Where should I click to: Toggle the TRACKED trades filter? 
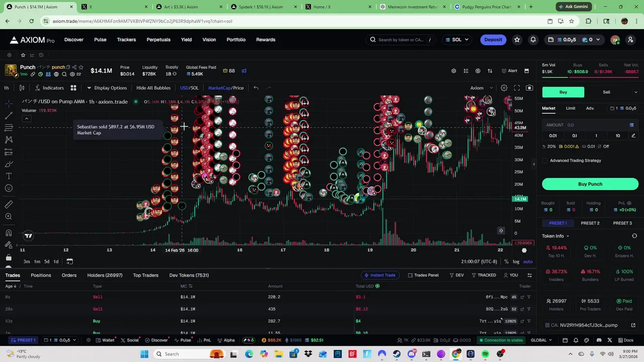(484, 275)
